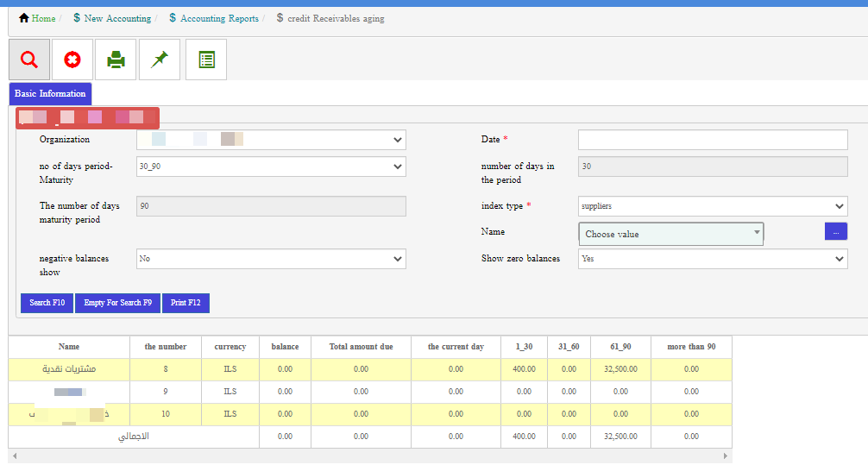Click the Empty For Search F9 button
Viewport: 868px width, 465px height.
(x=117, y=303)
